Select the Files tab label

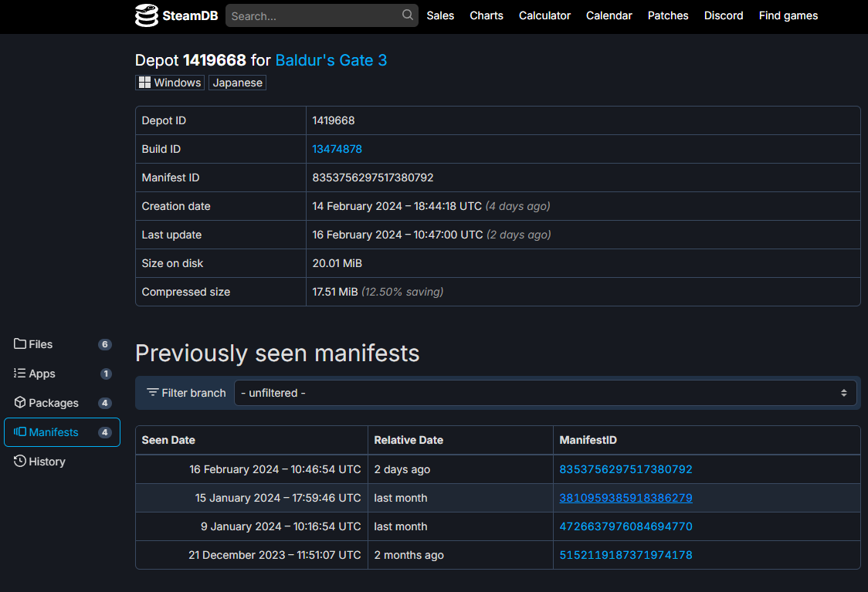pyautogui.click(x=40, y=344)
